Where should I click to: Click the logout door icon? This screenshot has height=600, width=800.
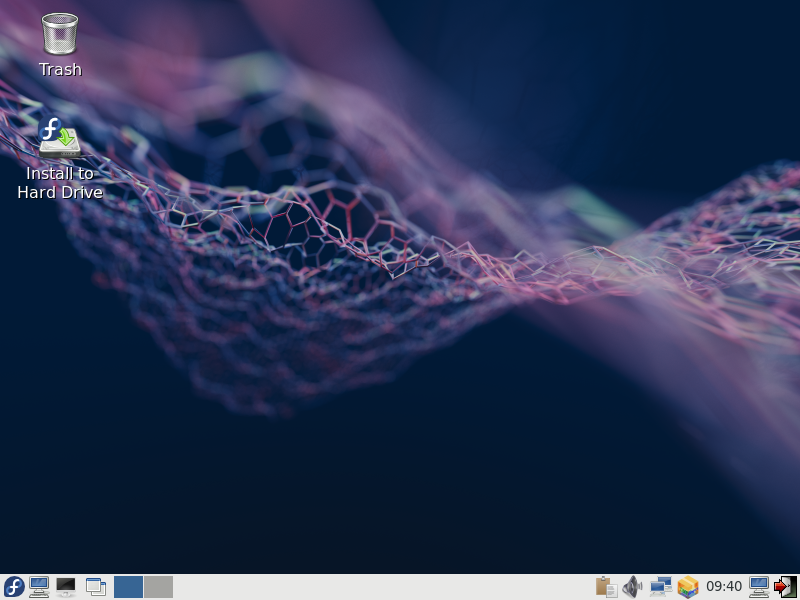(785, 587)
